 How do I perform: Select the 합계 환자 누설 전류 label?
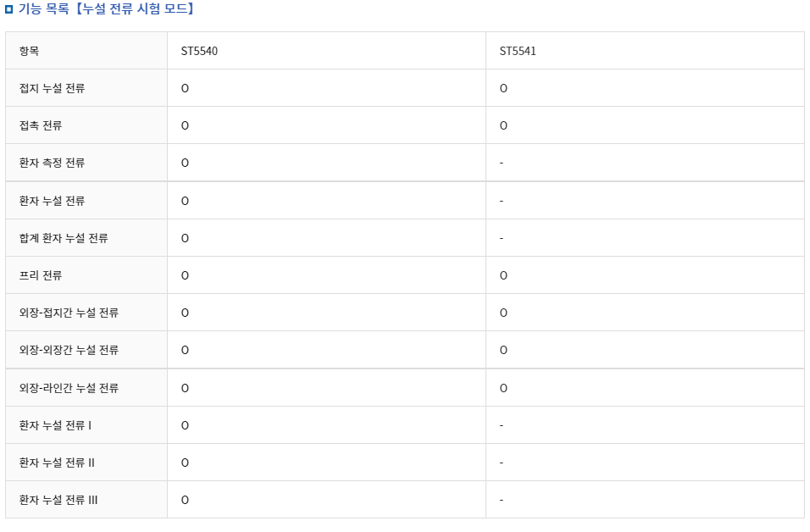pyautogui.click(x=64, y=238)
